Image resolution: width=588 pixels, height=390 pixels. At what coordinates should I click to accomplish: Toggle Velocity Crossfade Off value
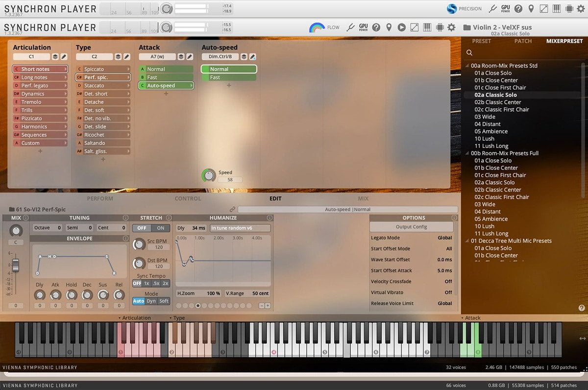tap(448, 282)
